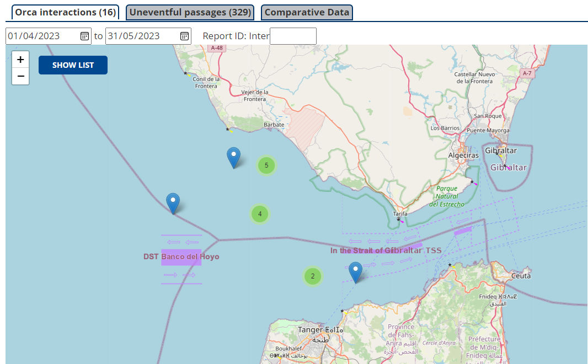Switch to the Orca interactions tab

pos(65,12)
